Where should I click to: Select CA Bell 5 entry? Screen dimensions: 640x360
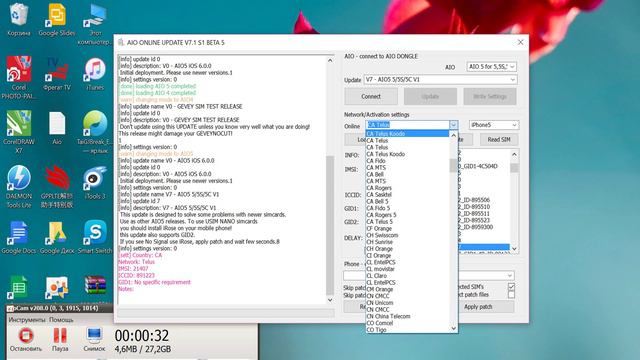(x=407, y=201)
